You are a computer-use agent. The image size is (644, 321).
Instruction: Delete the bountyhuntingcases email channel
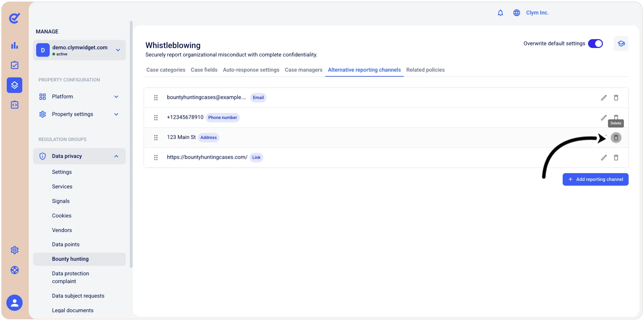pos(616,98)
